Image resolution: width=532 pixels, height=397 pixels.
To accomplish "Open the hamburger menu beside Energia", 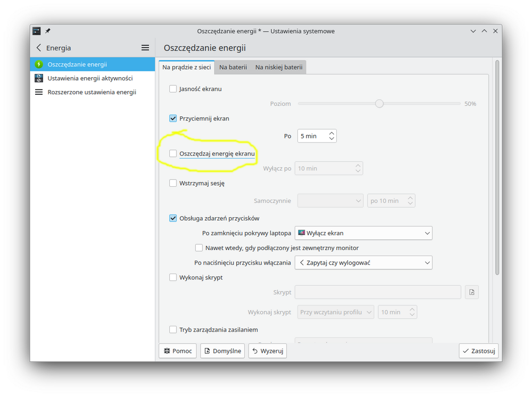I will 145,48.
